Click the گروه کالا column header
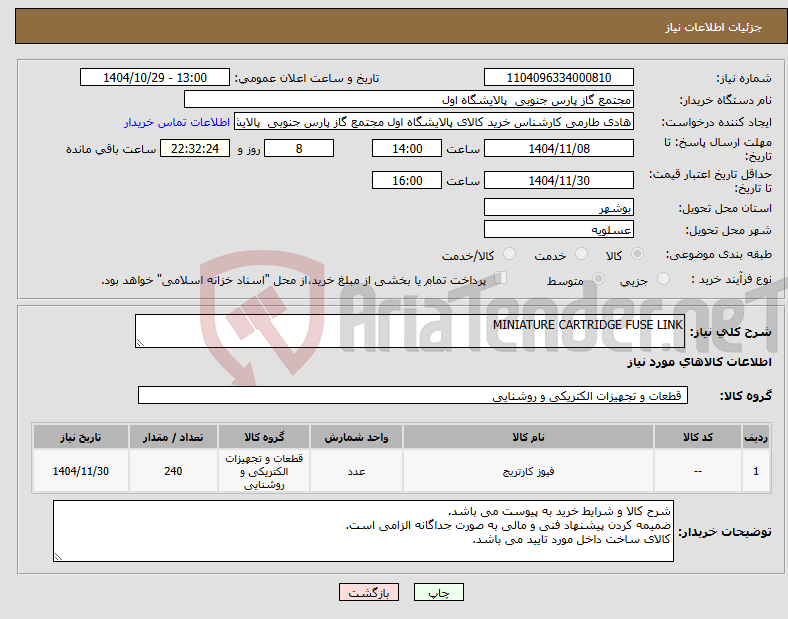This screenshot has height=619, width=788. tap(264, 437)
